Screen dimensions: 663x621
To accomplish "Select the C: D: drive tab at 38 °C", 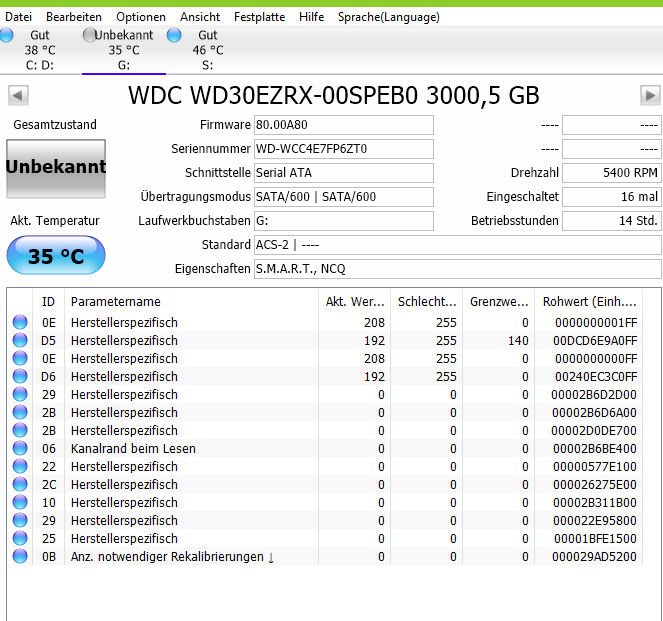I will click(40, 50).
